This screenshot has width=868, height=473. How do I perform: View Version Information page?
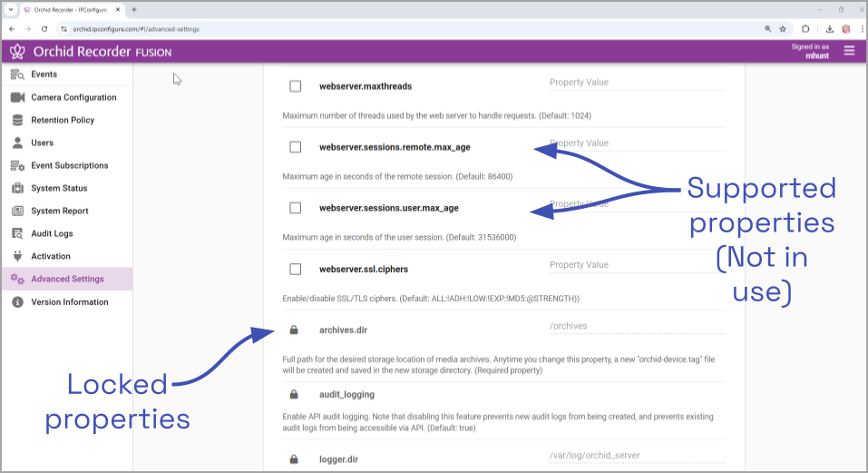pos(66,301)
